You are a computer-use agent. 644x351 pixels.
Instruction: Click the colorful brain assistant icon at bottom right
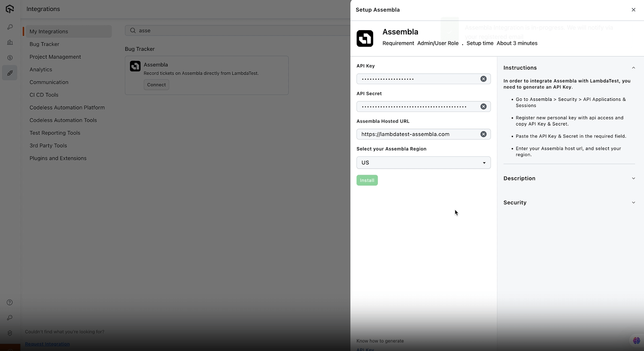tap(636, 341)
